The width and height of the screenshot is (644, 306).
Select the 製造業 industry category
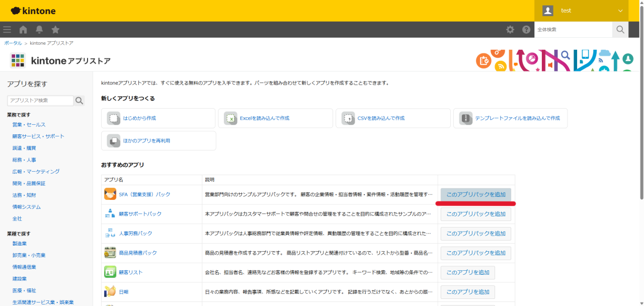(21, 244)
